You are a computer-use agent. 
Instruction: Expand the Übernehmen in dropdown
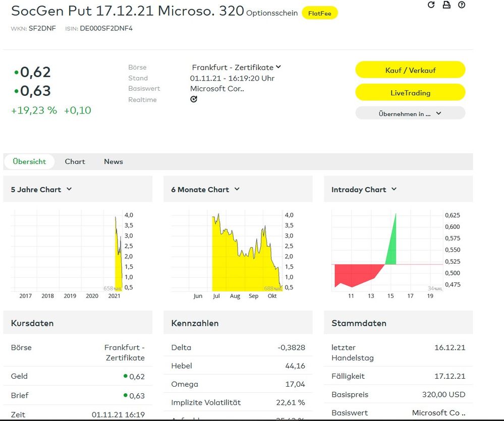click(x=410, y=113)
